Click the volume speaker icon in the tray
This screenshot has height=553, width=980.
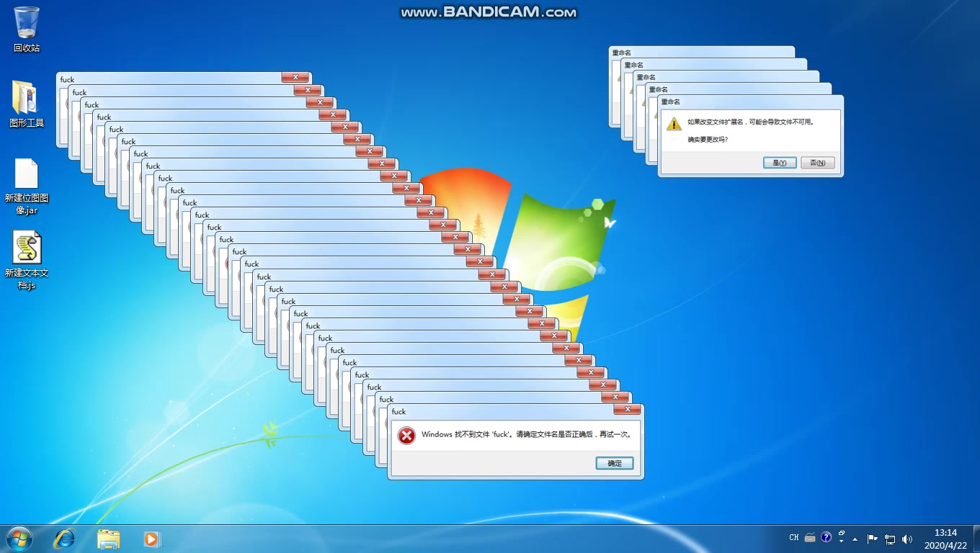coord(907,539)
